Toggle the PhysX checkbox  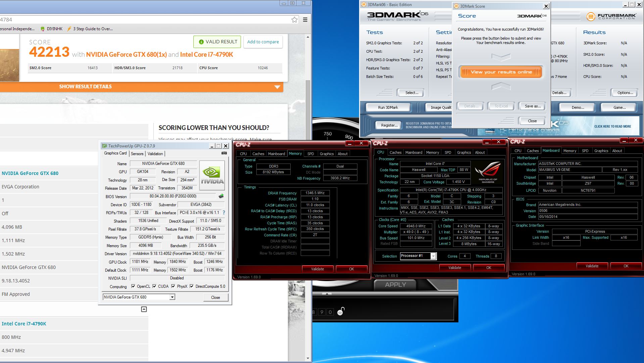[x=173, y=286]
